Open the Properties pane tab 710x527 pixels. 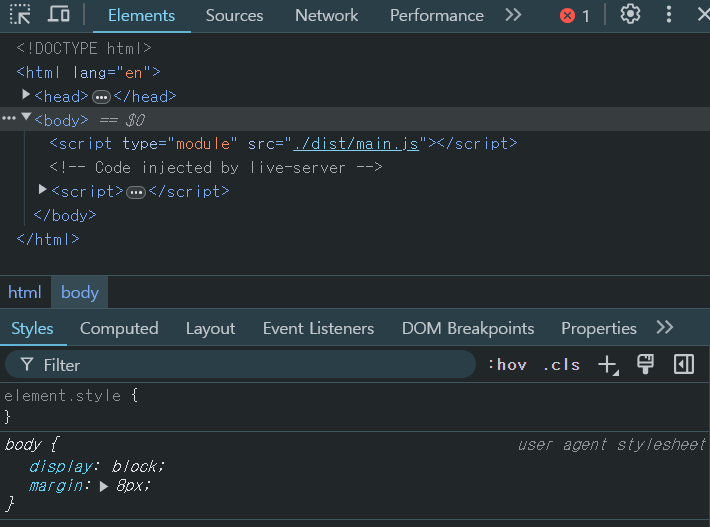tap(599, 329)
